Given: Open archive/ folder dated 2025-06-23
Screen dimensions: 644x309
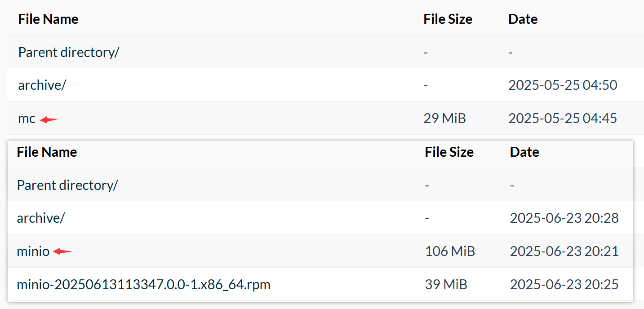Looking at the screenshot, I should pos(41,218).
